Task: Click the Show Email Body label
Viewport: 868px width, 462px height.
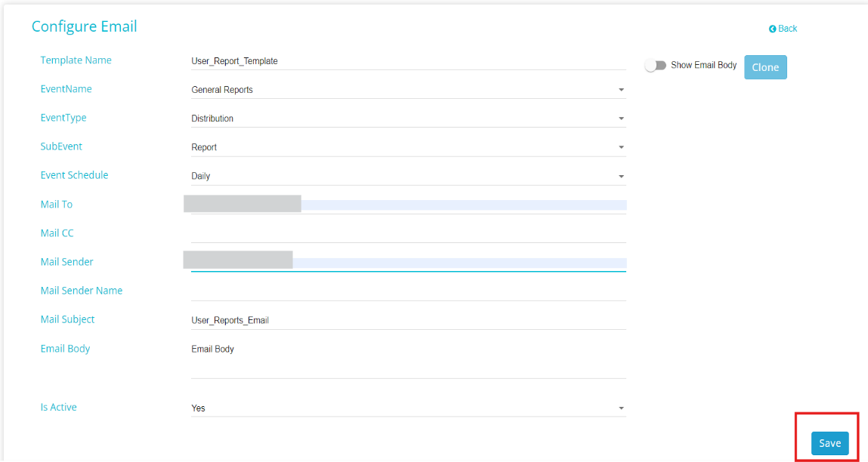Action: pyautogui.click(x=703, y=65)
